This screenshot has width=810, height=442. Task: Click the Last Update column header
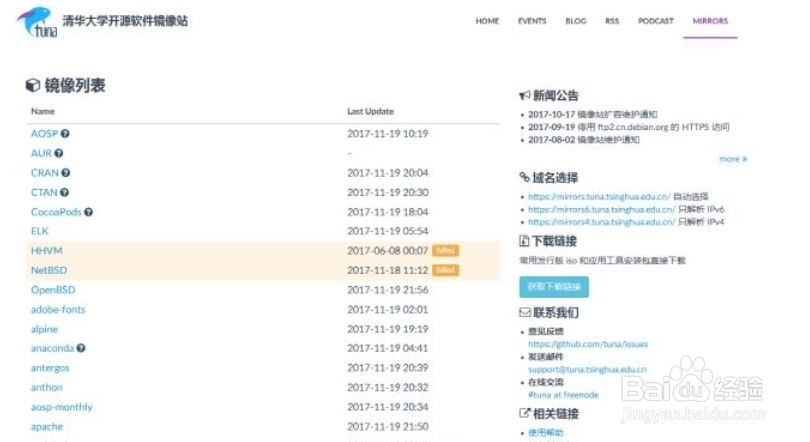(x=370, y=112)
